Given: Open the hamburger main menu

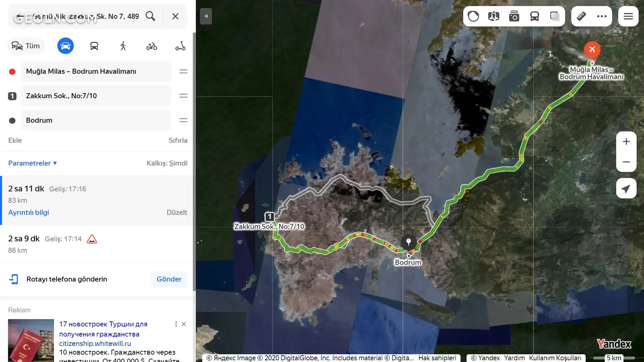Looking at the screenshot, I should [628, 16].
